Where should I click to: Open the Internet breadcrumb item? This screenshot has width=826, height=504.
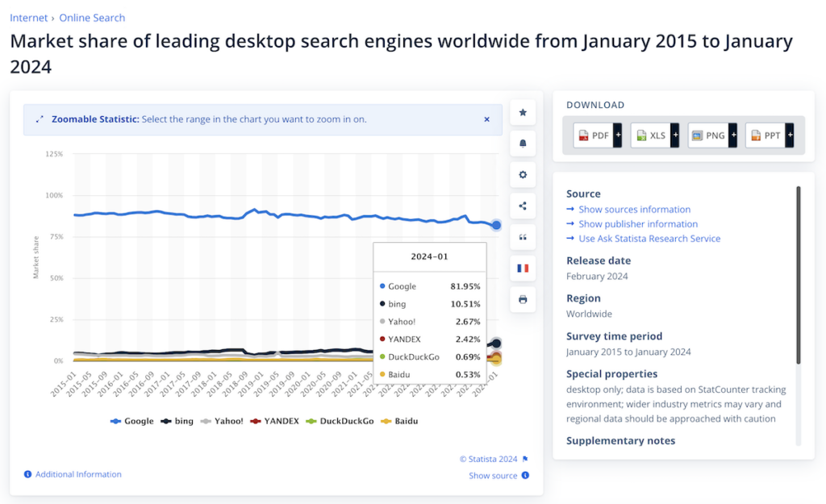pyautogui.click(x=29, y=18)
